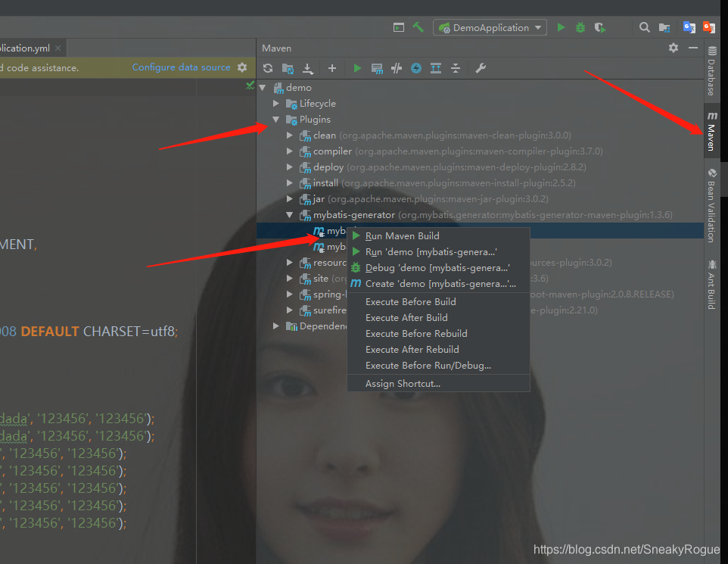Open Project Structure icon in top toolbar
The image size is (728, 564).
click(664, 28)
